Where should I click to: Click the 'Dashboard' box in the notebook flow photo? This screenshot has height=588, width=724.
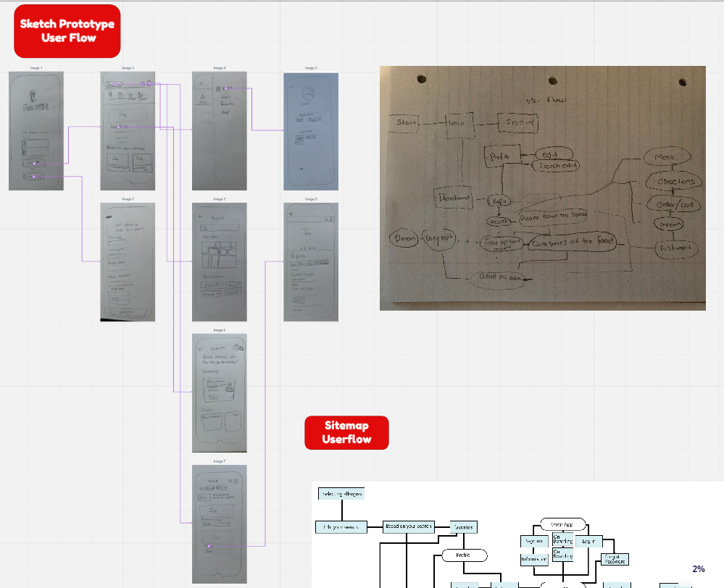pos(454,198)
